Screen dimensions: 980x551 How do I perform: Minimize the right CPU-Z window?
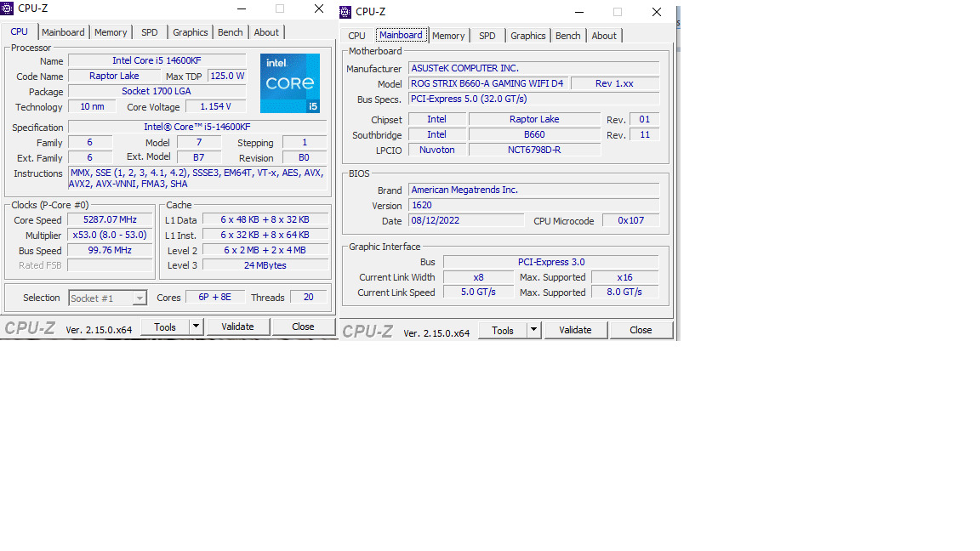click(x=579, y=12)
